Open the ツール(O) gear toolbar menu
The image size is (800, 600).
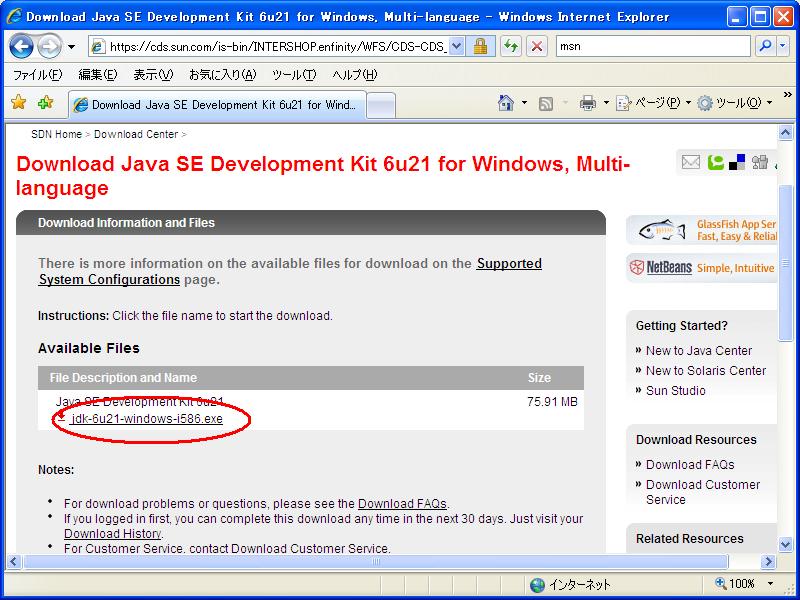tap(735, 103)
